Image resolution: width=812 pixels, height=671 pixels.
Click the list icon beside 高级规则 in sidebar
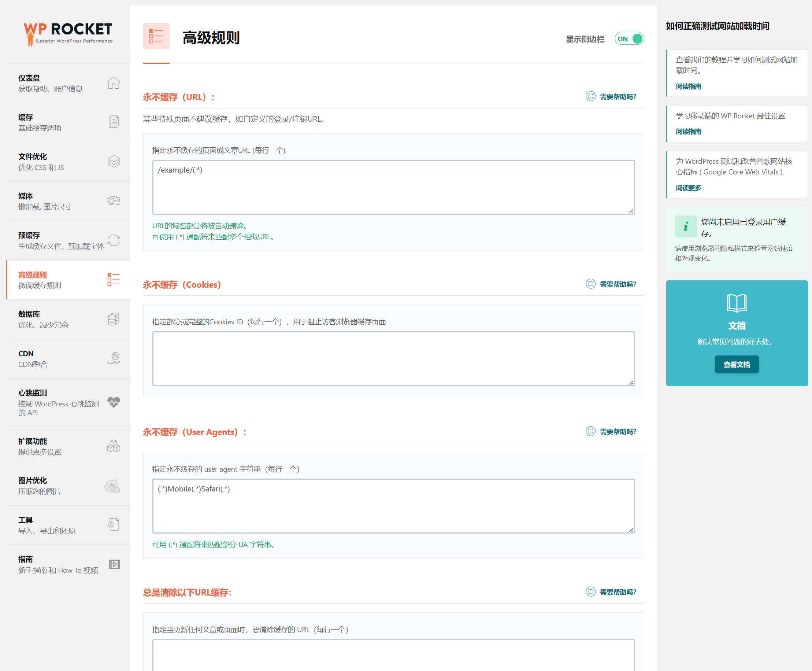(114, 280)
